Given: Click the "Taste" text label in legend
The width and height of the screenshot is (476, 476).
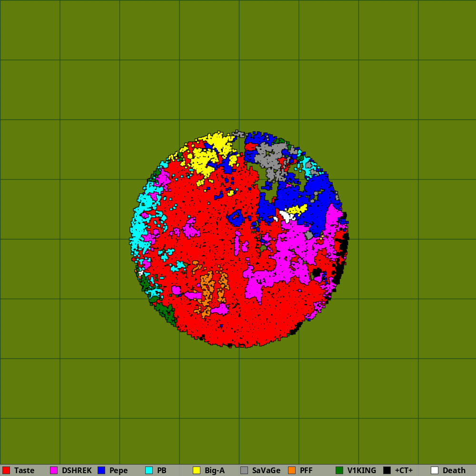Looking at the screenshot, I should coord(24,470).
